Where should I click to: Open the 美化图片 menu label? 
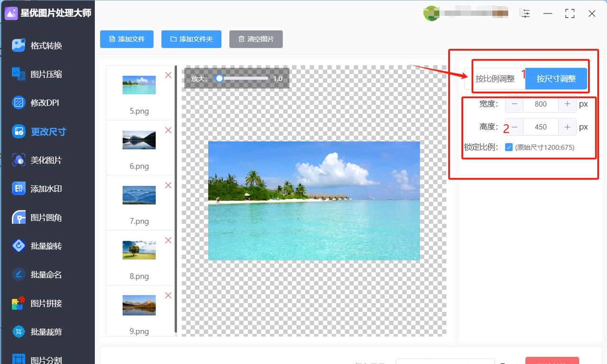pos(46,160)
